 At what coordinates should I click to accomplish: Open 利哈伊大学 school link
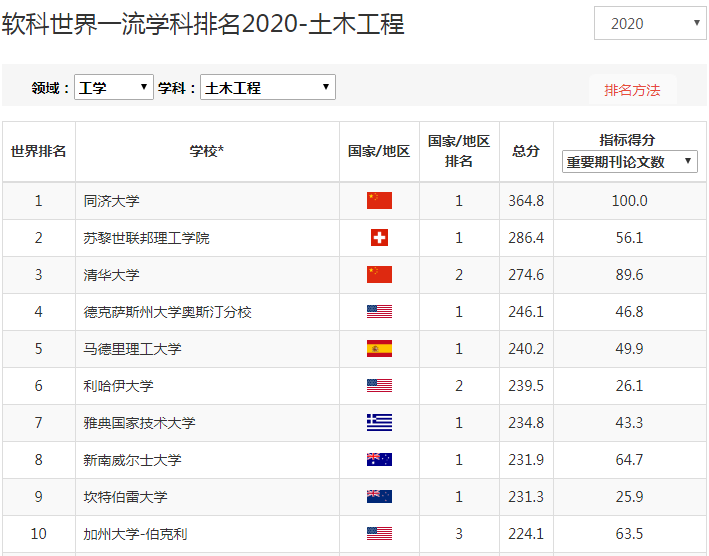(x=118, y=386)
